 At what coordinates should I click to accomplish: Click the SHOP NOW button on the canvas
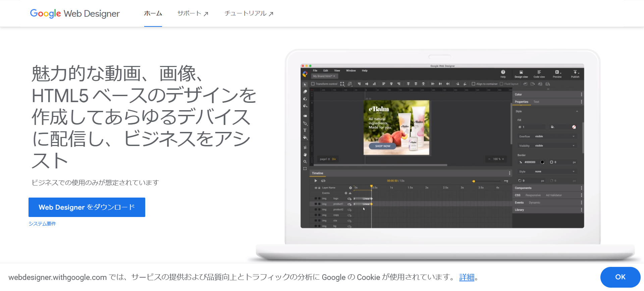point(382,146)
